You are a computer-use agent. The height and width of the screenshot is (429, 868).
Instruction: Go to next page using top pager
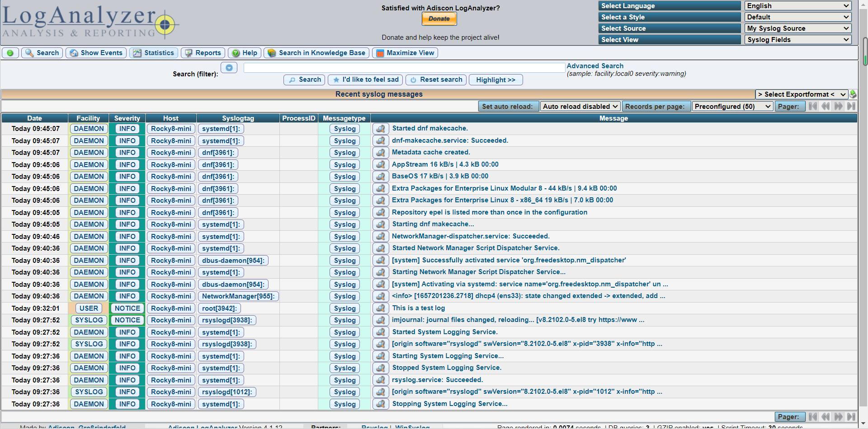tap(839, 106)
